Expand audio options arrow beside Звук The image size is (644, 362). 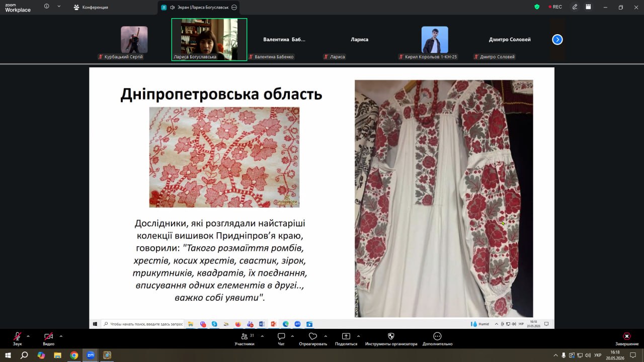(x=28, y=336)
